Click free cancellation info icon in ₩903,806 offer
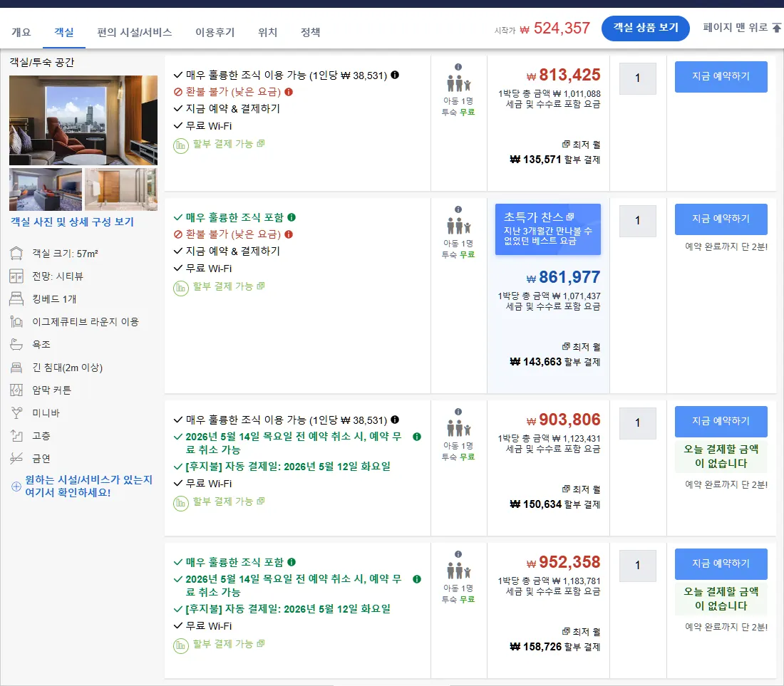This screenshot has height=686, width=784. coord(417,437)
